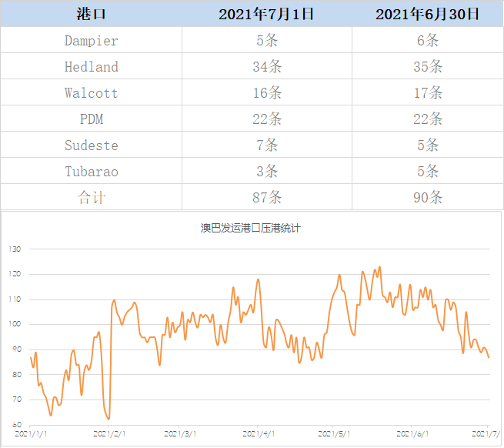Select the 2021年7月1日 column header

tap(267, 14)
